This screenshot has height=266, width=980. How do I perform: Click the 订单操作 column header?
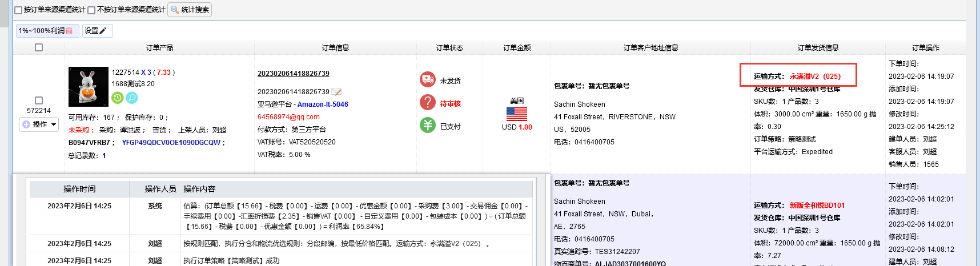pyautogui.click(x=925, y=47)
